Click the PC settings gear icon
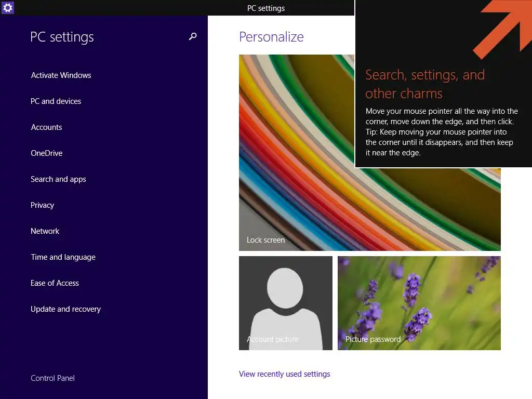The width and height of the screenshot is (532, 399). (7, 7)
